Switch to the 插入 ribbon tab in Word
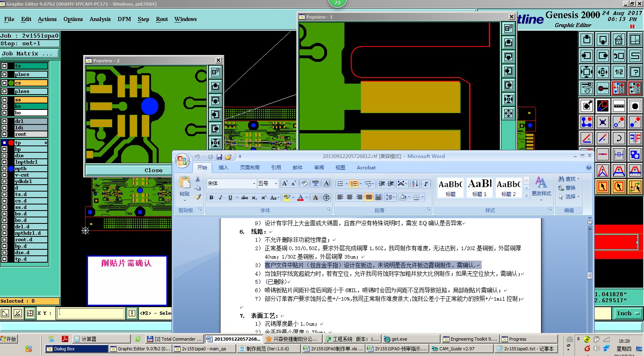Screen dimensions: 644x356 [x=223, y=167]
